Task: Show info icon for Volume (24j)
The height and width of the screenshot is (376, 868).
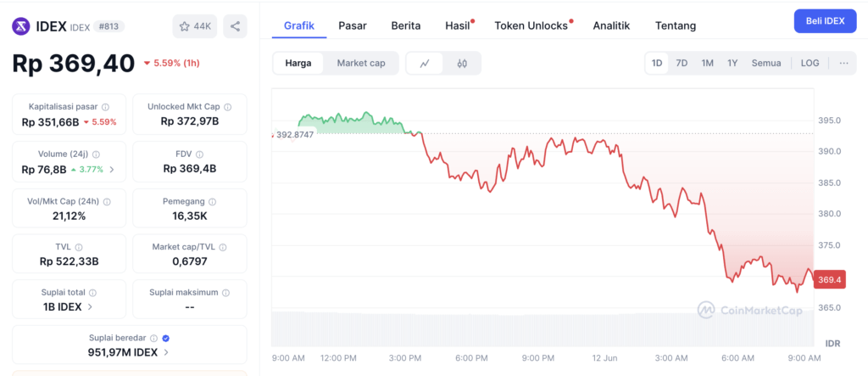Action: (x=96, y=154)
